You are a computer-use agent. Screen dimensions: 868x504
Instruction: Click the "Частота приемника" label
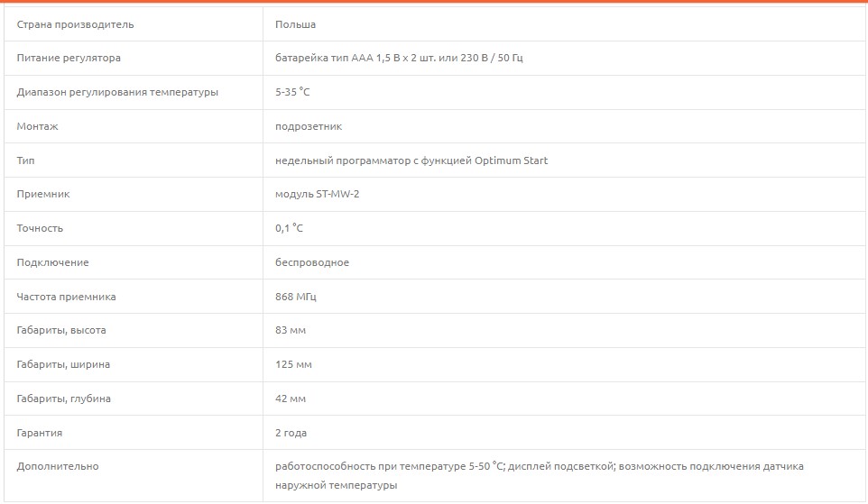(66, 297)
